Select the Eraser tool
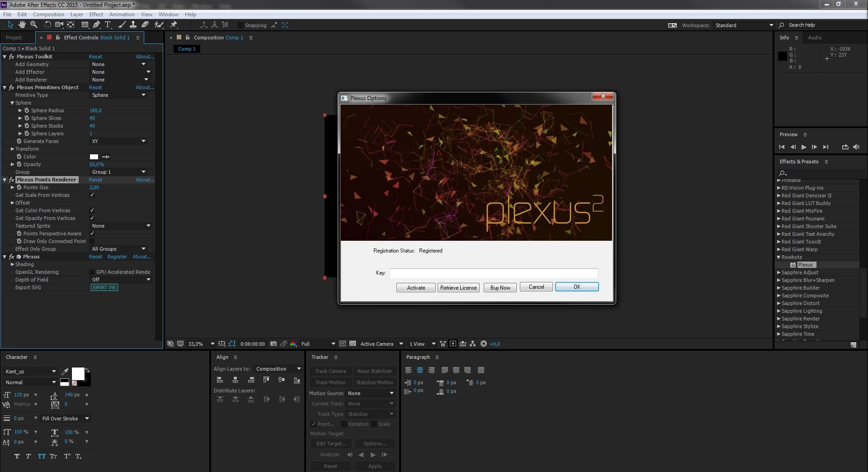 [x=145, y=24]
